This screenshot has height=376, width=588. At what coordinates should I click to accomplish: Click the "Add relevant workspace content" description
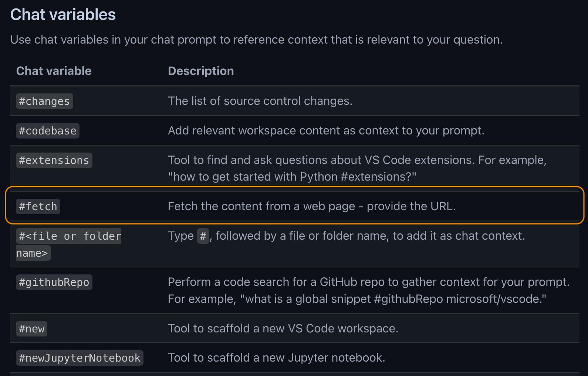[326, 130]
